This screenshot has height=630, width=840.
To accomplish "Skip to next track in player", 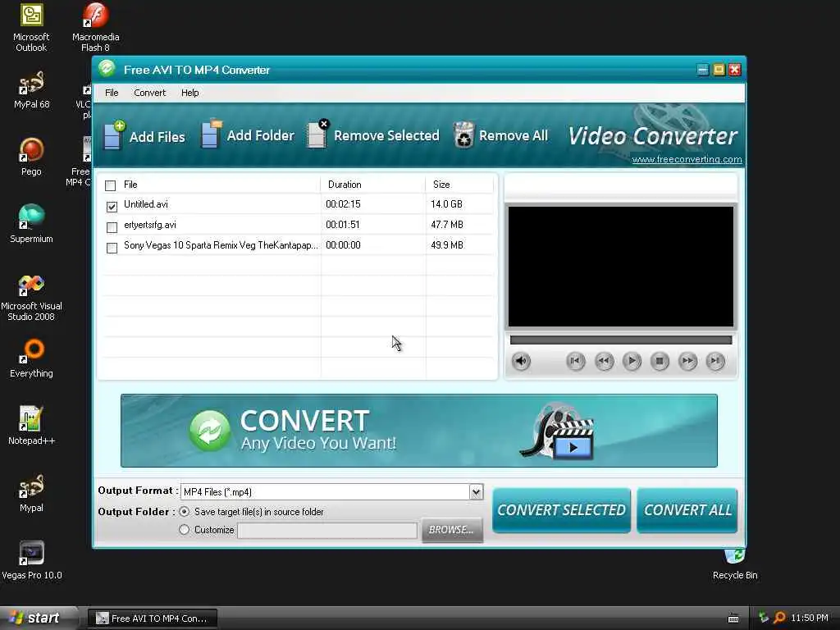I will coord(715,361).
